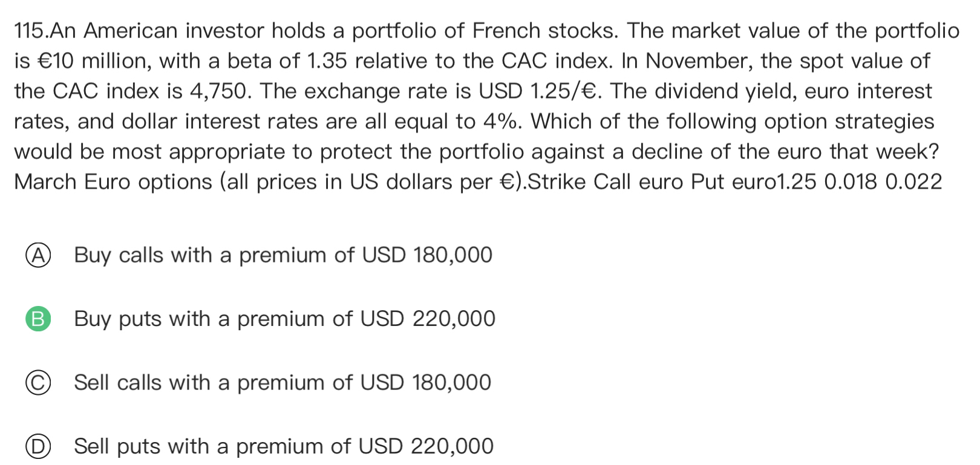Select option D radio button
980x465 pixels.
pyautogui.click(x=38, y=447)
